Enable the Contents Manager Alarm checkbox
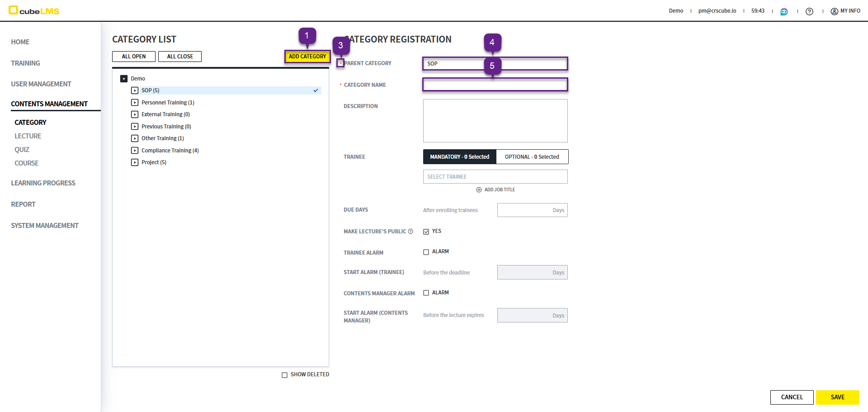 point(426,293)
